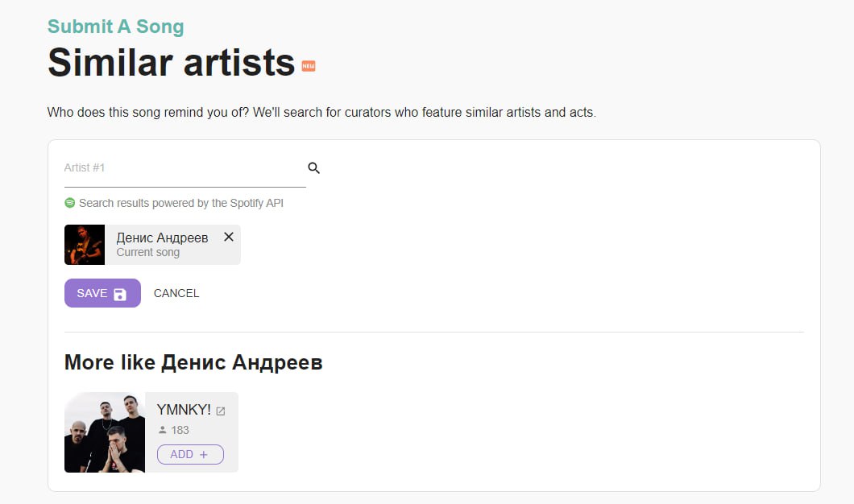Click the YMNKY! band photo
The height and width of the screenshot is (504, 854).
[x=105, y=432]
